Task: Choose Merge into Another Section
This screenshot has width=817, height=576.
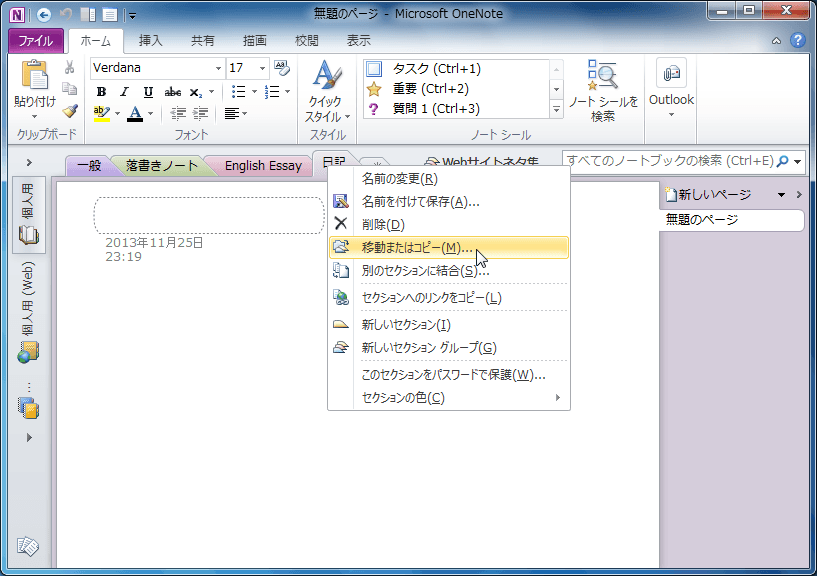Action: [x=449, y=271]
